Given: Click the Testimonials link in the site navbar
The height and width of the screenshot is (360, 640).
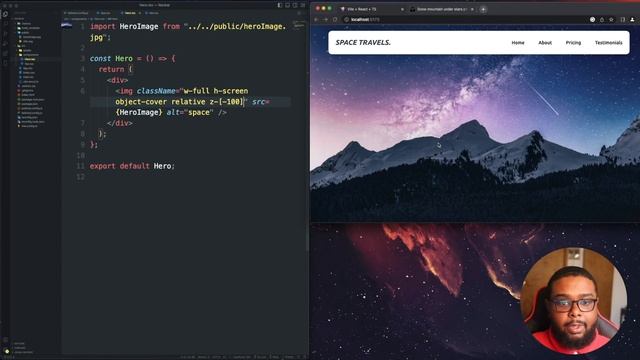Looking at the screenshot, I should coord(609,42).
